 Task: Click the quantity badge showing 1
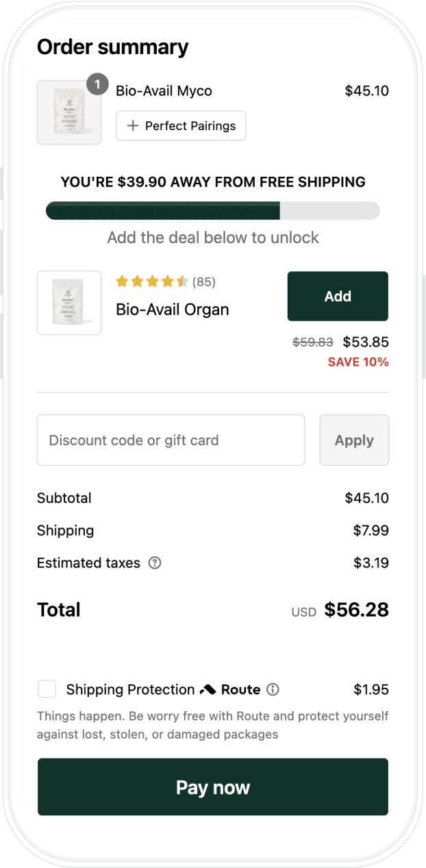pos(97,84)
